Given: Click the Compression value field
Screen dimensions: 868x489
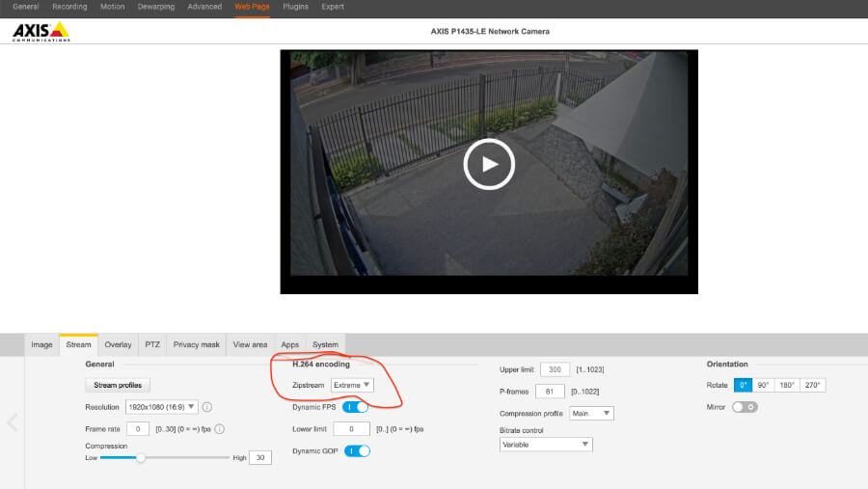Looking at the screenshot, I should [x=260, y=457].
